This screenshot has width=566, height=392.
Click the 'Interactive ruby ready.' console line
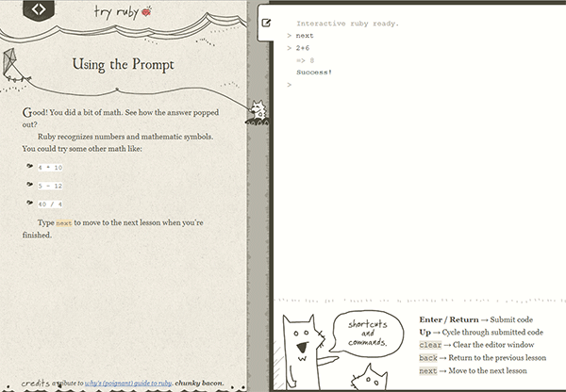click(347, 24)
